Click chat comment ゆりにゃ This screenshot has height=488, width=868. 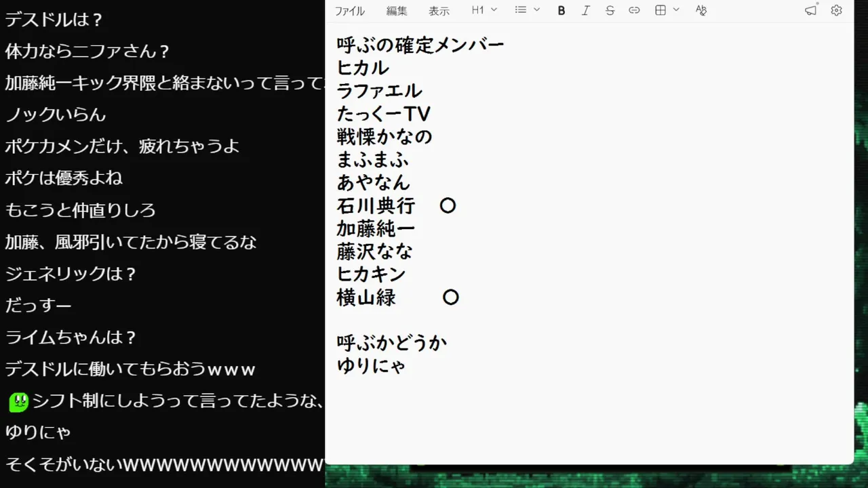click(38, 432)
